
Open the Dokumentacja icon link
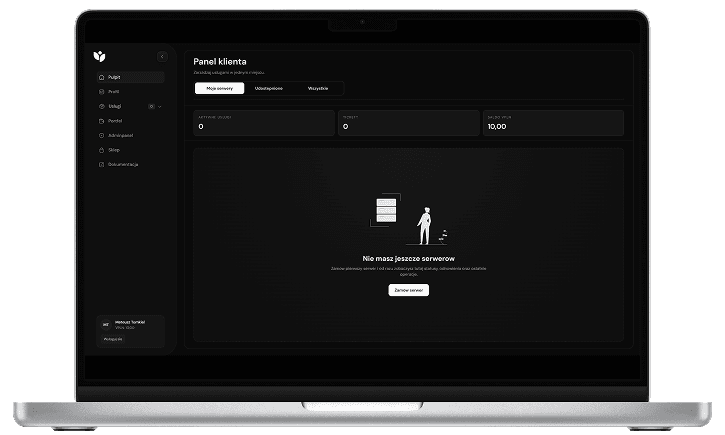pos(101,164)
